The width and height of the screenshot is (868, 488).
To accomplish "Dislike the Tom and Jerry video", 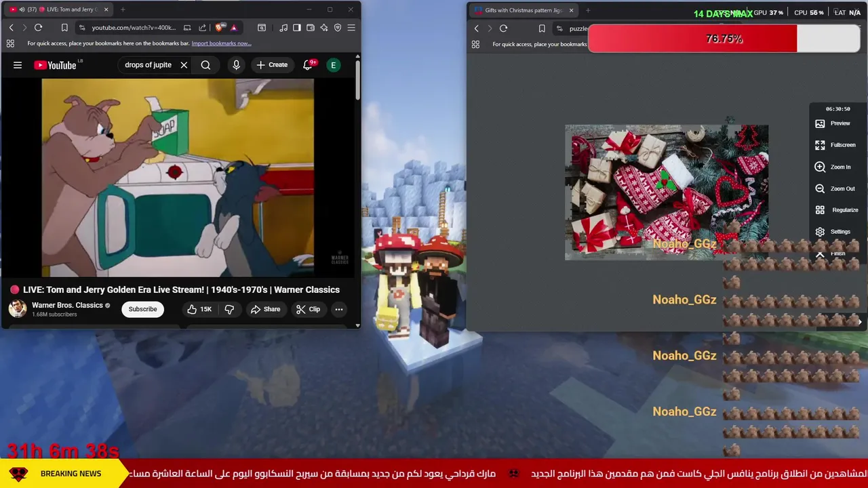I will tap(230, 309).
